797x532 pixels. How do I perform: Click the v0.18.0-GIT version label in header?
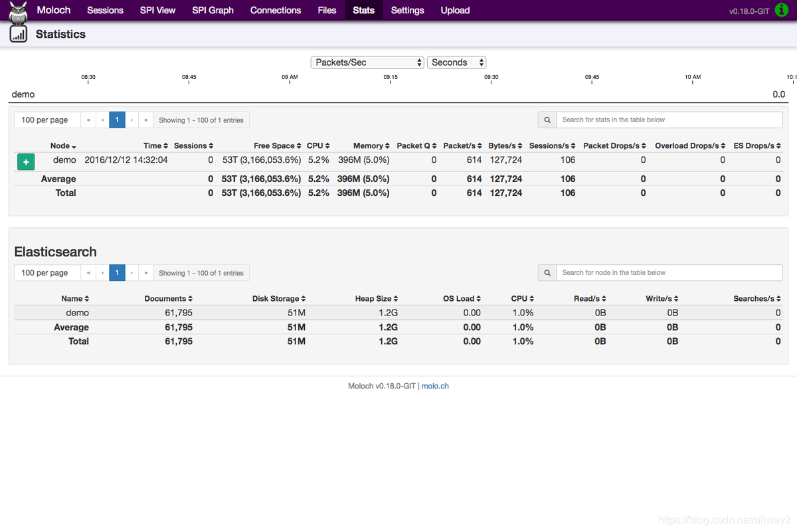pos(749,11)
